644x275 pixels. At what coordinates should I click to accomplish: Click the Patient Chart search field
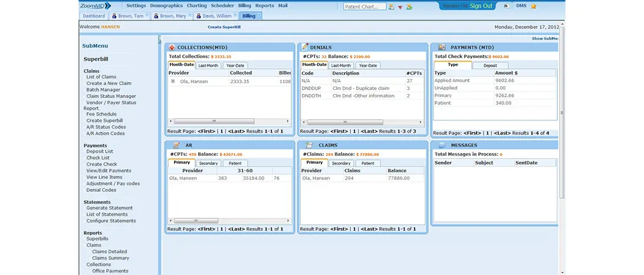click(x=364, y=6)
